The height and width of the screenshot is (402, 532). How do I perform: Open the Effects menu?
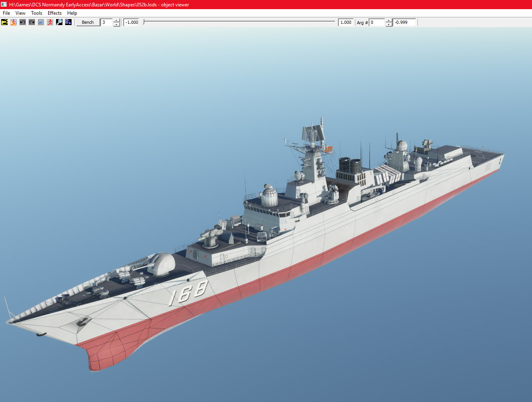(x=54, y=13)
